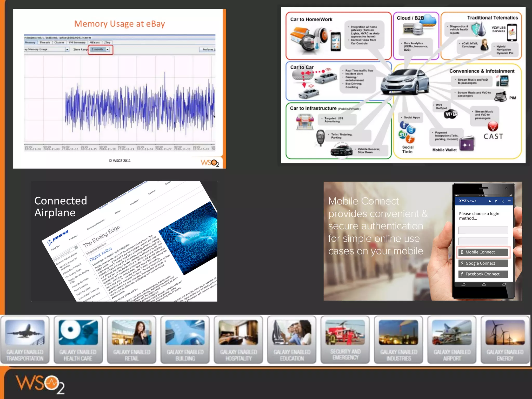Select the Galaxy Enabled Health Care tile
The image size is (532, 399).
(78, 339)
